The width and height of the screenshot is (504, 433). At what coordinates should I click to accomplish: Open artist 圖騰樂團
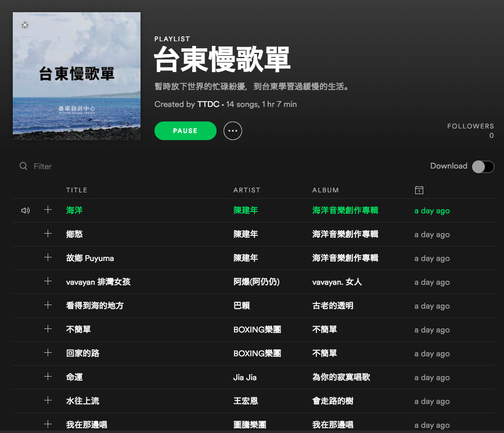tap(250, 425)
